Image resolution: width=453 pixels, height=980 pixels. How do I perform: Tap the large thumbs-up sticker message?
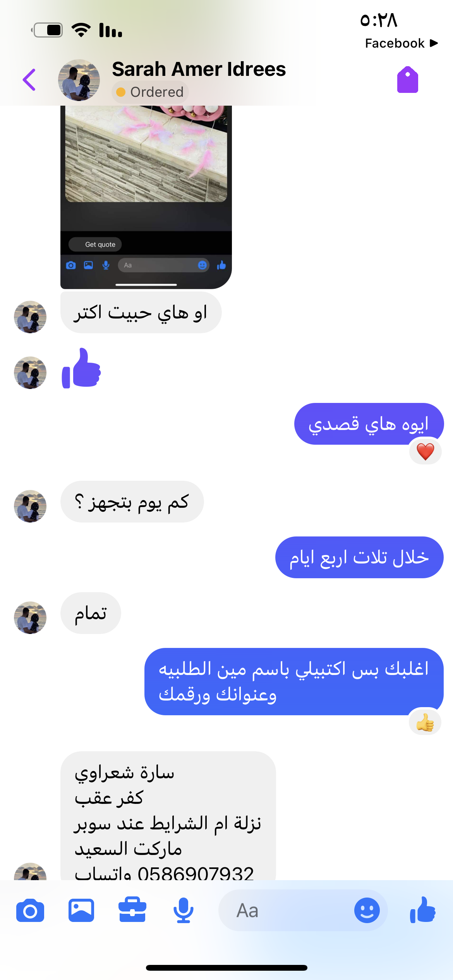[81, 368]
